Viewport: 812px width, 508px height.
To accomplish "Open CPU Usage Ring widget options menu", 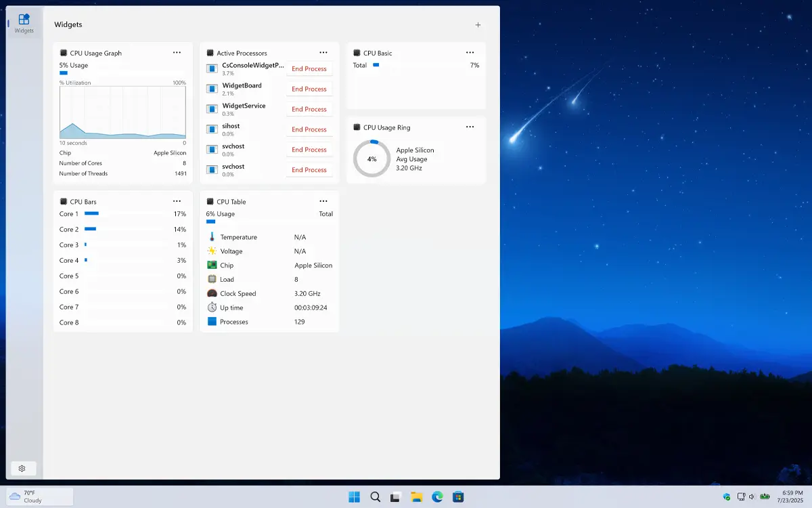I will (x=470, y=127).
